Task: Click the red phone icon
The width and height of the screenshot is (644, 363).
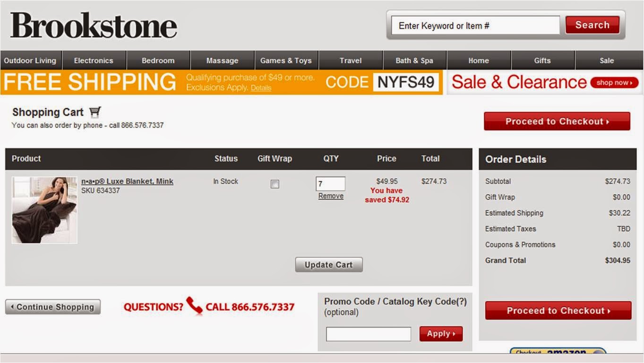Action: click(194, 306)
